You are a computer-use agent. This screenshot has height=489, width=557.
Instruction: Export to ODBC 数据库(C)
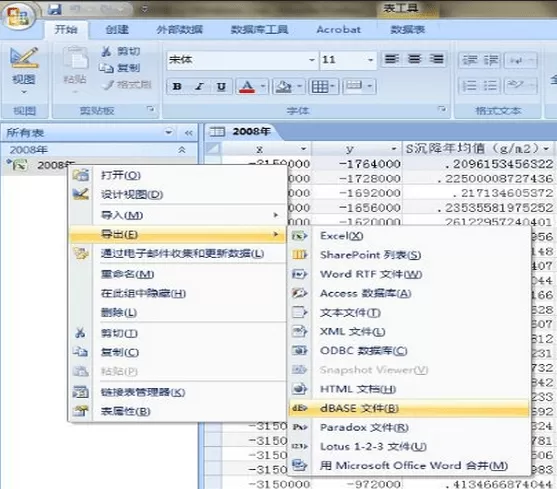pyautogui.click(x=409, y=351)
